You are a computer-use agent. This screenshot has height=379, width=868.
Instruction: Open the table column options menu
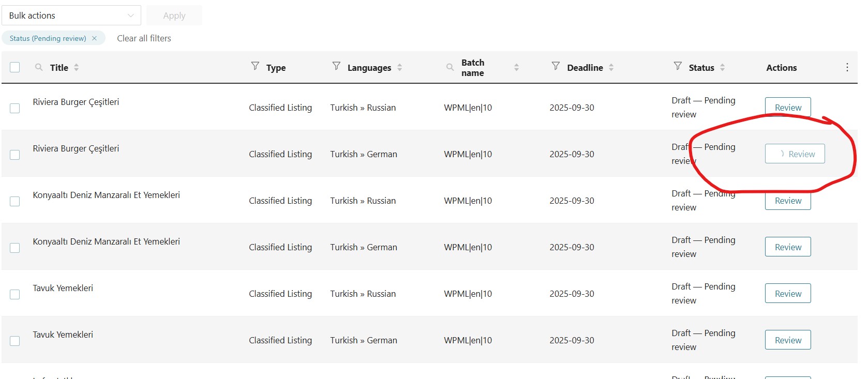coord(847,67)
